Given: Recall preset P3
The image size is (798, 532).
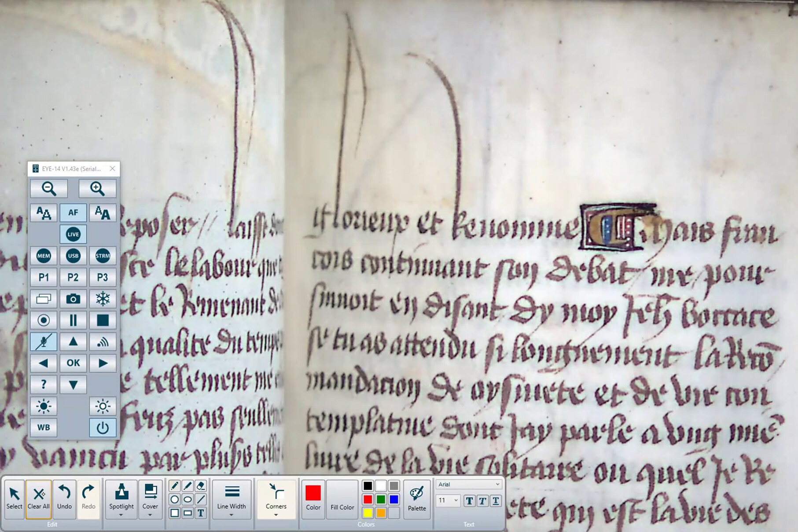Looking at the screenshot, I should coord(103,277).
